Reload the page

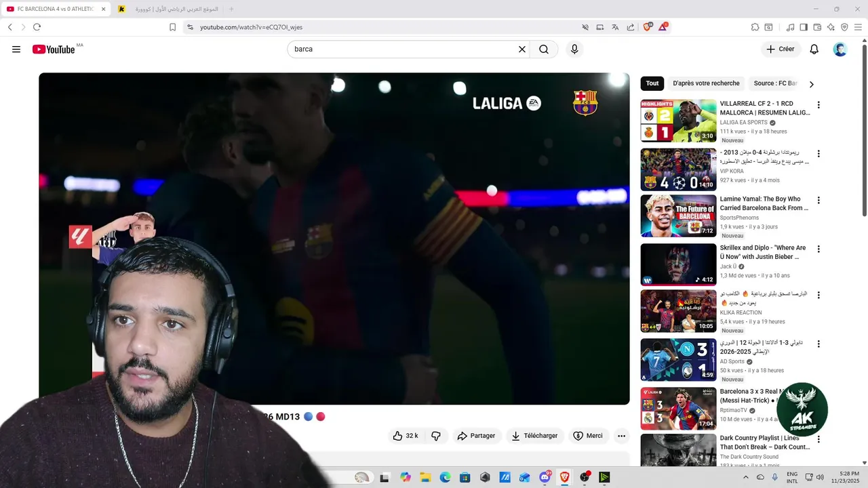point(37,27)
